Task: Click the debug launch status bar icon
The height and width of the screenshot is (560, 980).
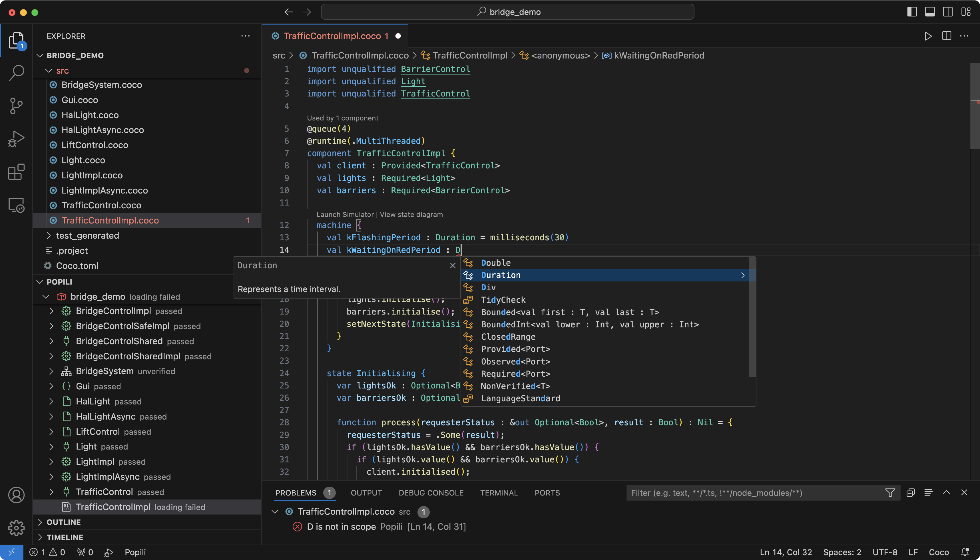Action: (x=109, y=552)
